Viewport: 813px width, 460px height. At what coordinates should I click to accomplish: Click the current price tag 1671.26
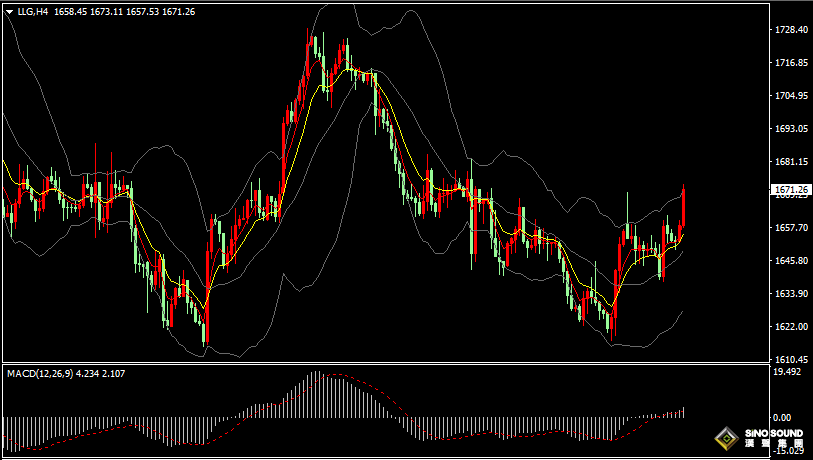[791, 189]
